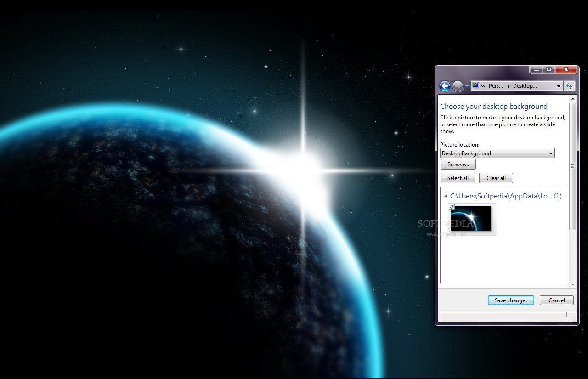Refresh the page with the address bar refresh icon
The image size is (588, 379).
569,86
